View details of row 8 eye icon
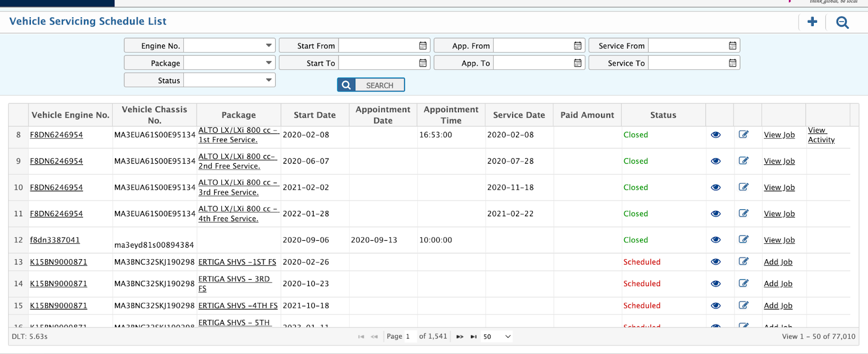Image resolution: width=868 pixels, height=354 pixels. click(x=716, y=134)
